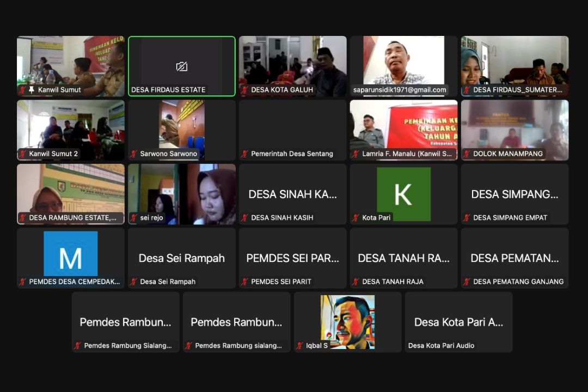Viewport: 588px width, 392px height.
Task: Click the Desa Kota Pari Audio name label
Action: (x=441, y=346)
